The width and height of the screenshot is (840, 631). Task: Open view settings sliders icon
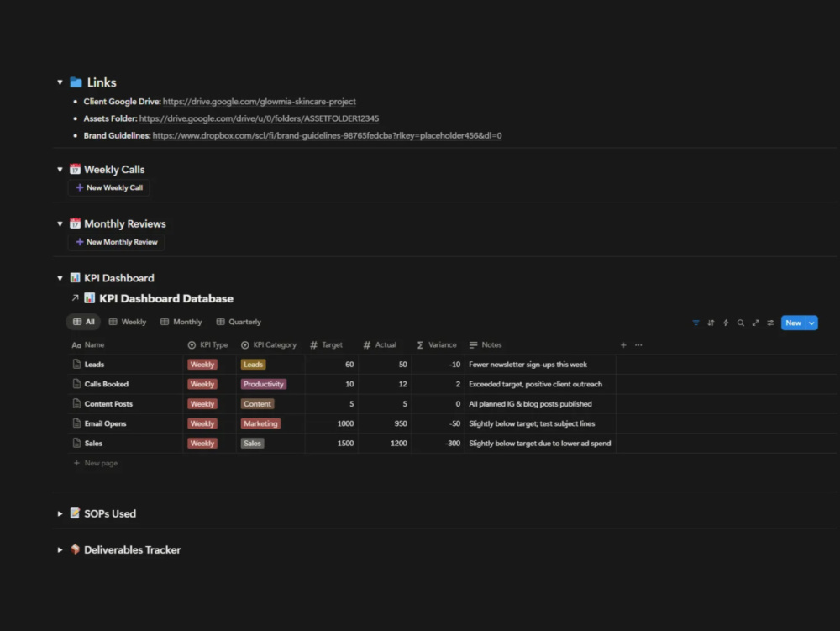click(770, 323)
